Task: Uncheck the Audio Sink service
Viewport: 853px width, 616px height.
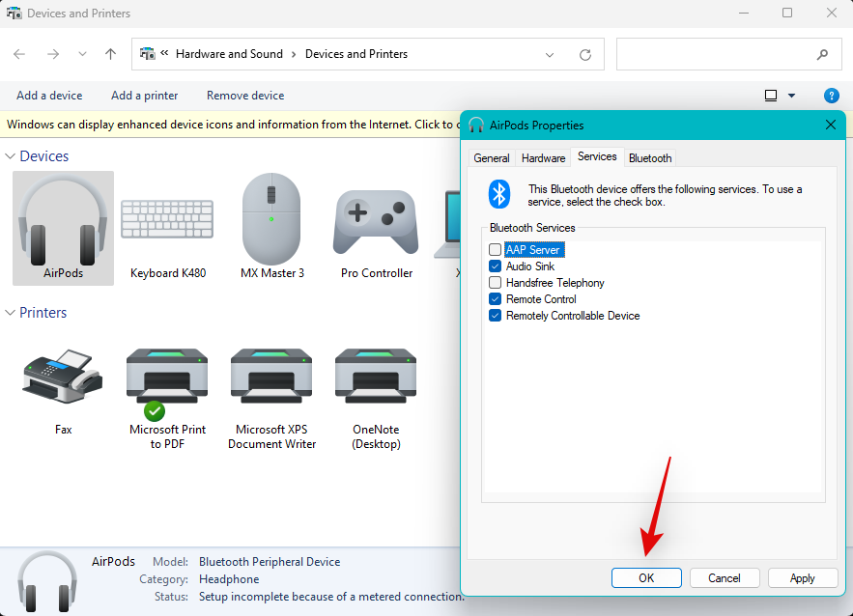Action: click(495, 266)
